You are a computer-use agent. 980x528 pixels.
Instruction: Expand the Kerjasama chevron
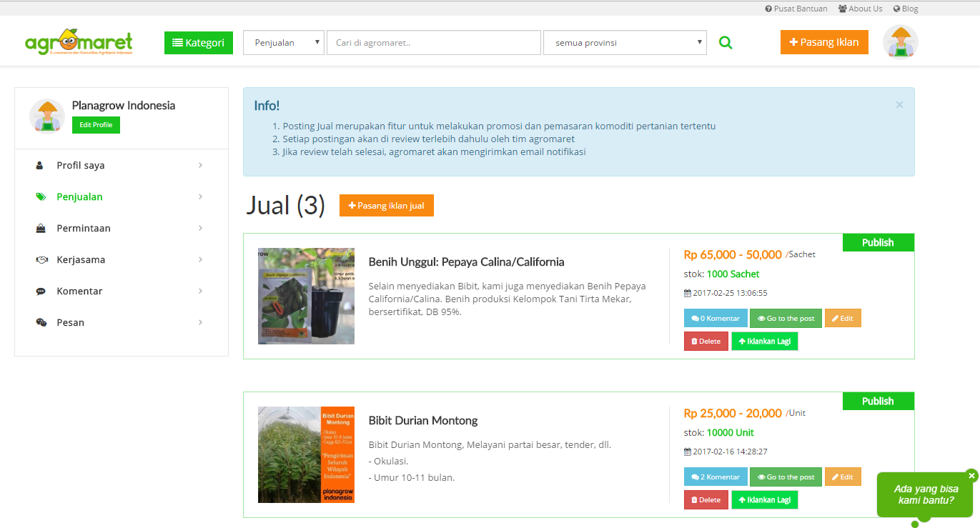[x=201, y=260]
